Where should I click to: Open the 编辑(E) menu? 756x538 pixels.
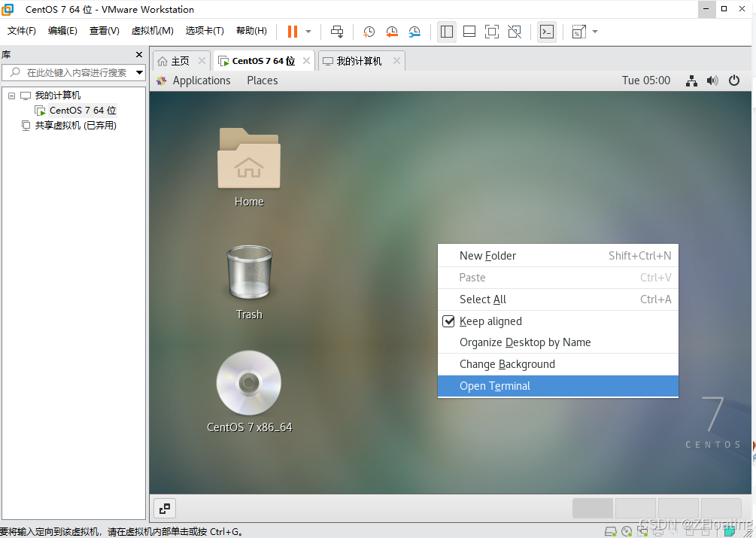(62, 31)
